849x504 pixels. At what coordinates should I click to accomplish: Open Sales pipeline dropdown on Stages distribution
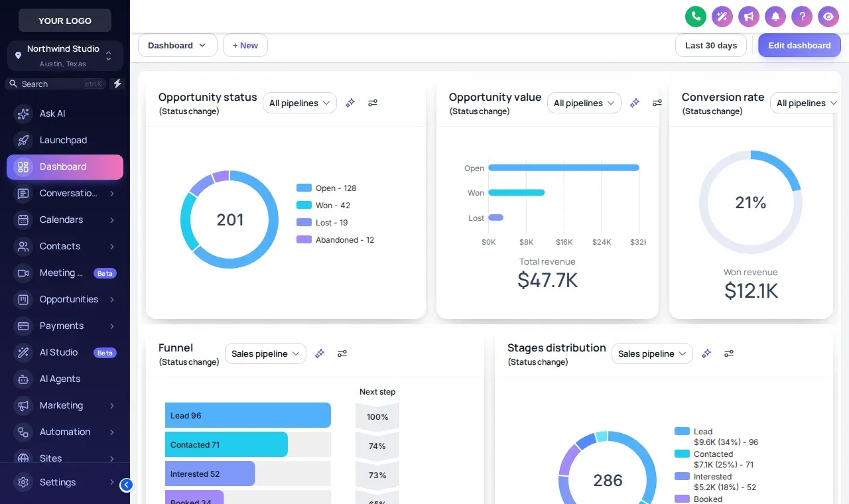[x=652, y=353]
